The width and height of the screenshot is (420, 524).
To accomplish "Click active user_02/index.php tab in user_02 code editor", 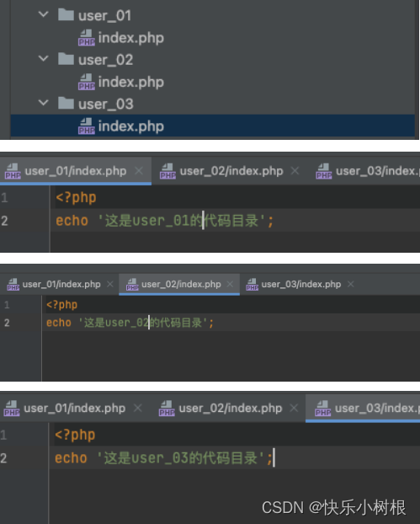I will click(179, 285).
